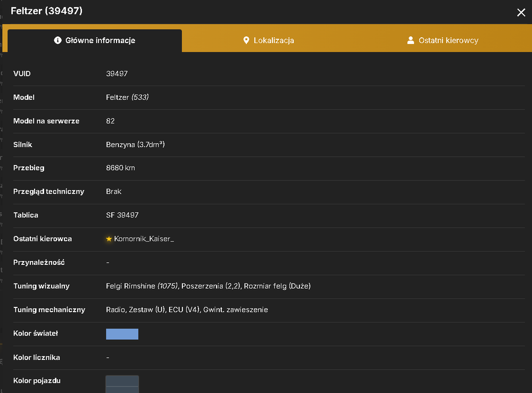Open driver profile Komornik_Kaiser_
Image resolution: width=532 pixels, height=393 pixels.
tap(144, 239)
